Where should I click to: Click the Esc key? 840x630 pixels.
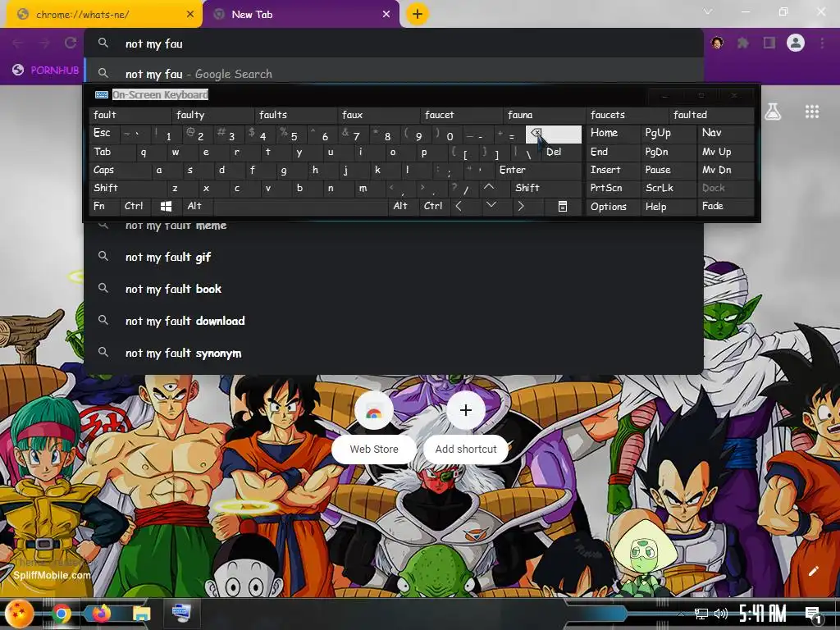point(104,134)
